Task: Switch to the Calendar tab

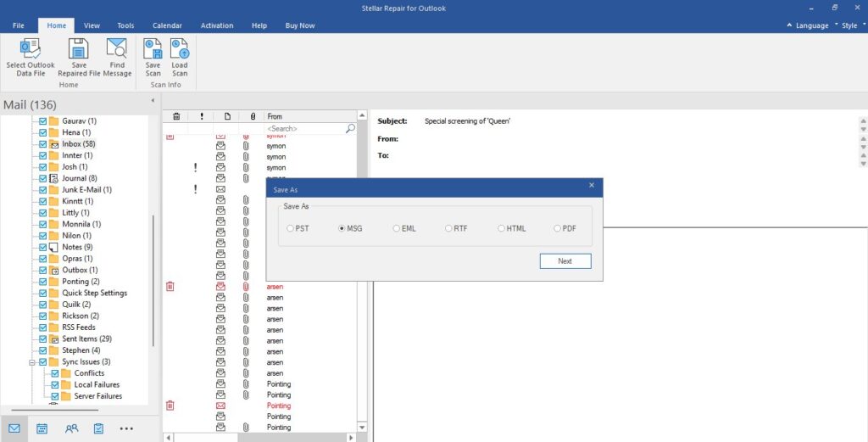Action: pyautogui.click(x=167, y=25)
